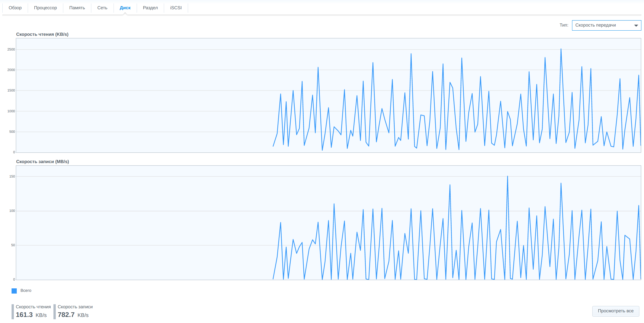Select the Память tab
The height and width of the screenshot is (323, 644).
tap(77, 8)
